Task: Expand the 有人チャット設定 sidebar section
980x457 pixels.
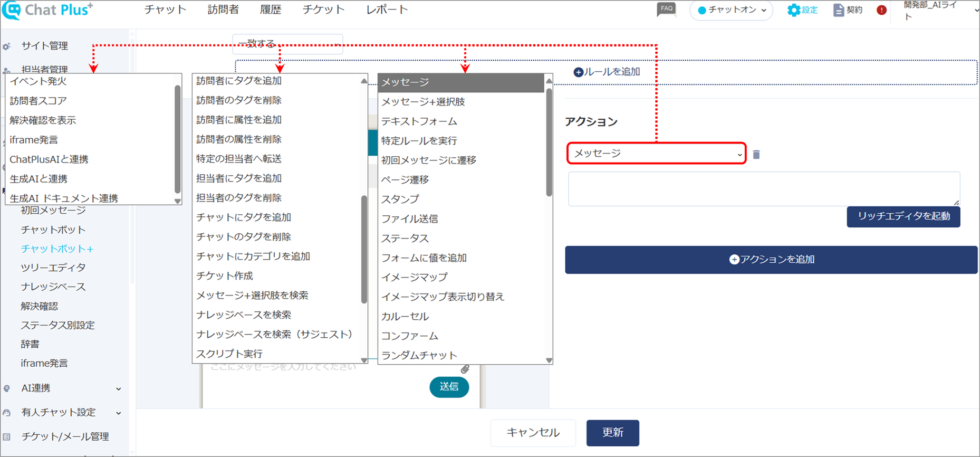Action: coord(119,413)
